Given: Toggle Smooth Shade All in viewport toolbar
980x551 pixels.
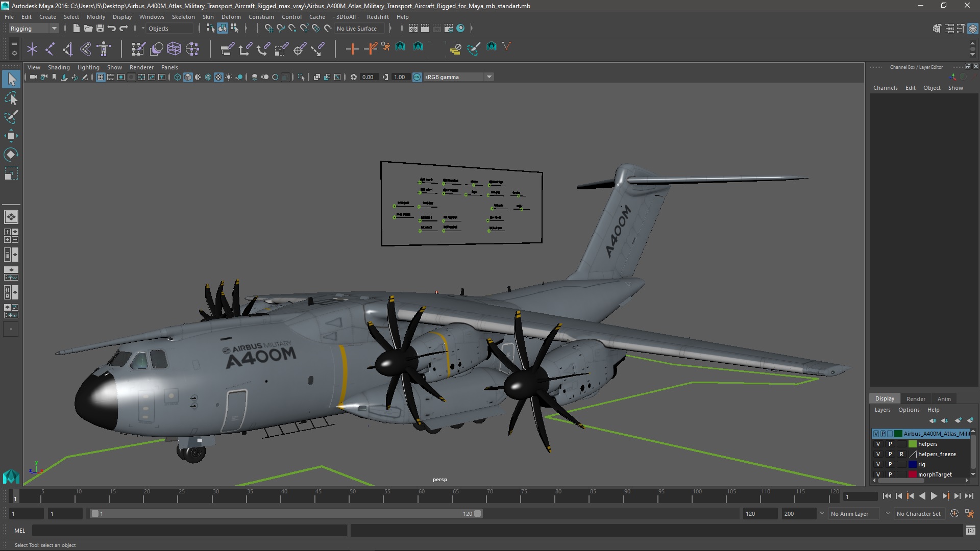Looking at the screenshot, I should coord(188,77).
